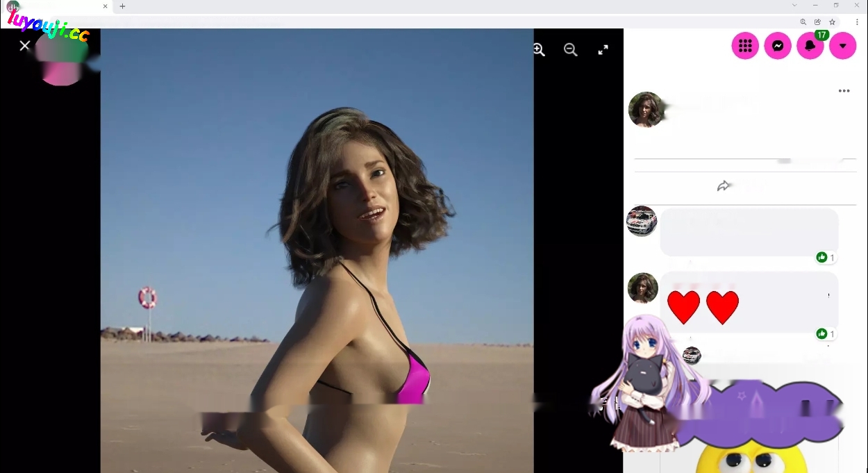
Task: Zoom out of the photo
Action: pyautogui.click(x=571, y=49)
